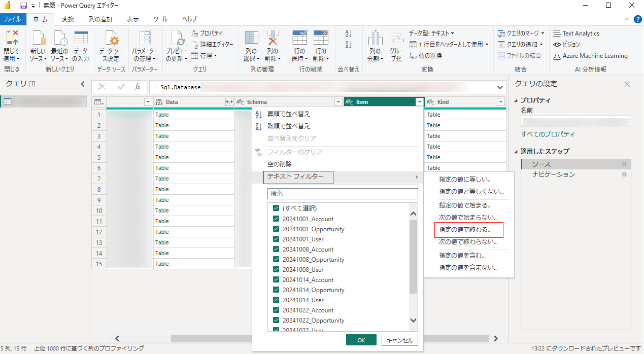Viewport: 644px width, 354px height.
Task: Open the すべてのプロパティ link
Action: pos(548,134)
